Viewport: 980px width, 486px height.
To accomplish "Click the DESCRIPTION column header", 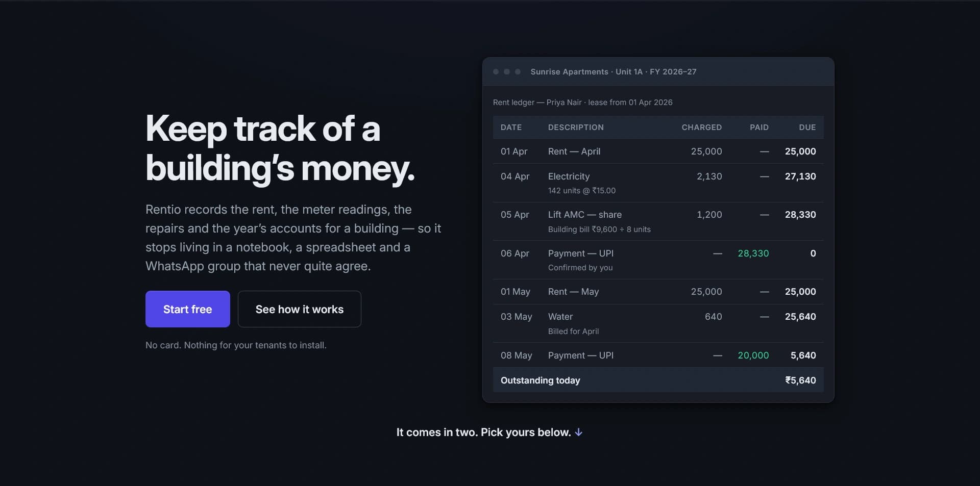I will tap(576, 127).
